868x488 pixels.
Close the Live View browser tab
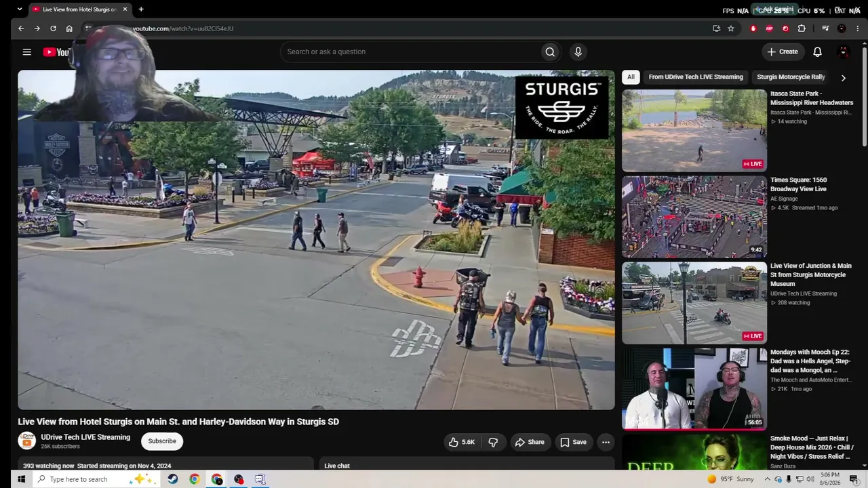[125, 9]
